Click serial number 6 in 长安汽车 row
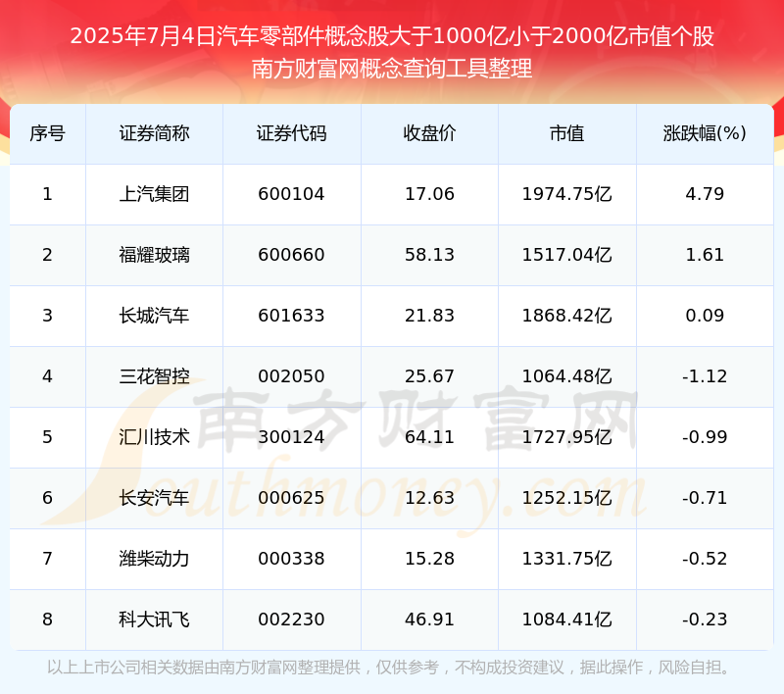The image size is (784, 694). click(x=47, y=498)
